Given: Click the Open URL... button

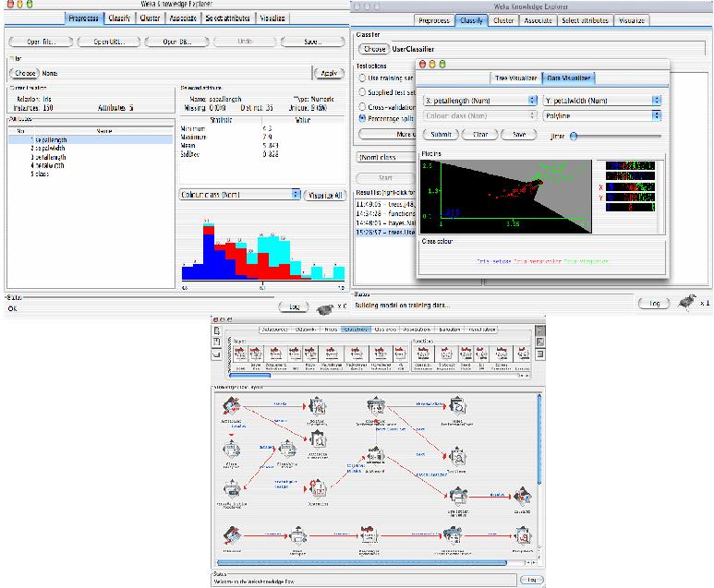Looking at the screenshot, I should point(109,42).
